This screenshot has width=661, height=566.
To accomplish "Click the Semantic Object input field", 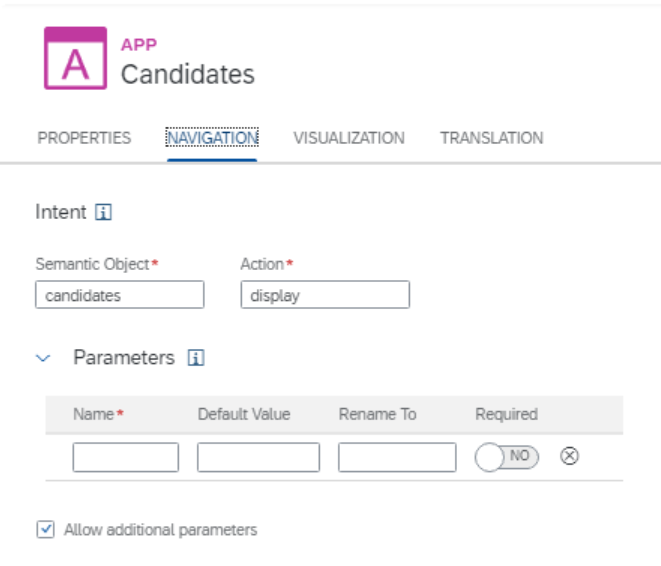I will point(119,295).
